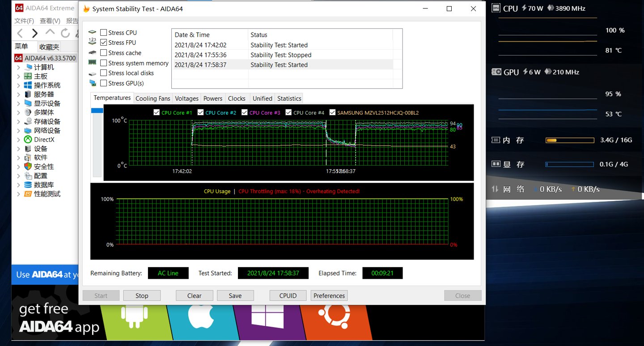Click the 服务器 server icon in the tree
The width and height of the screenshot is (644, 346).
click(28, 94)
